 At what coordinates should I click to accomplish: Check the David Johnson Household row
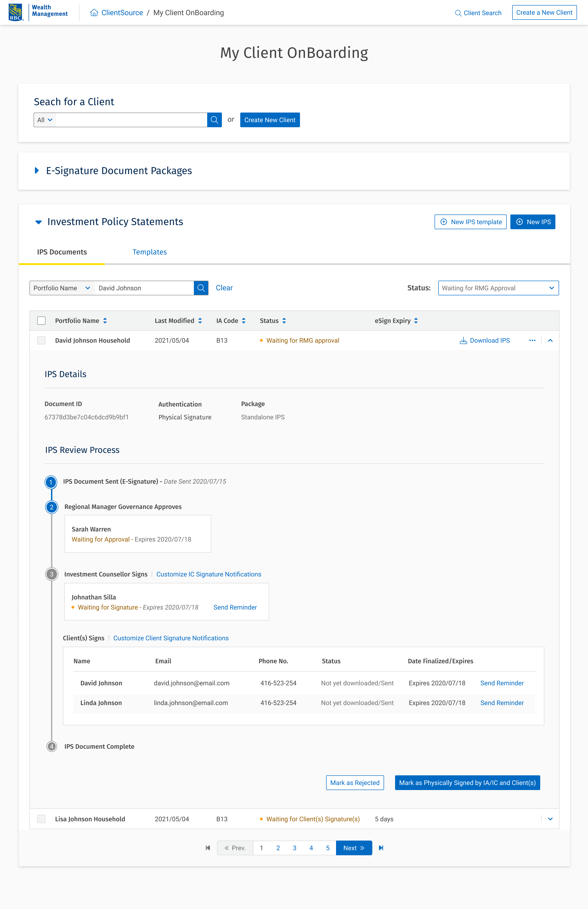pos(41,340)
